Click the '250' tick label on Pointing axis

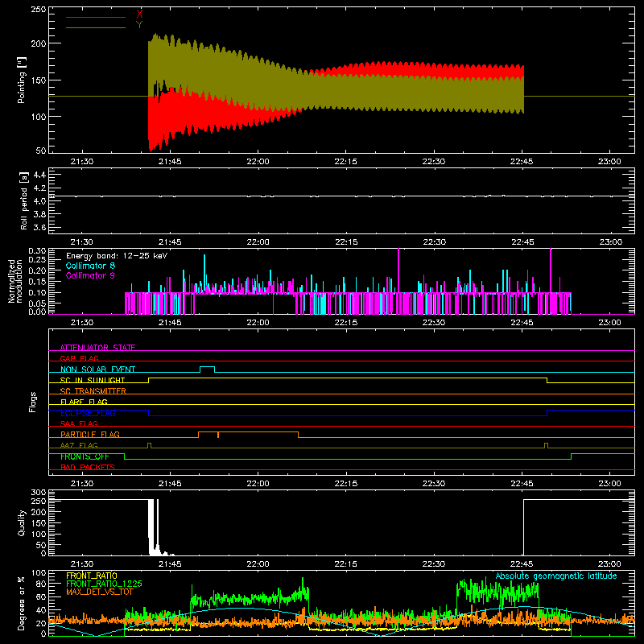(39, 9)
